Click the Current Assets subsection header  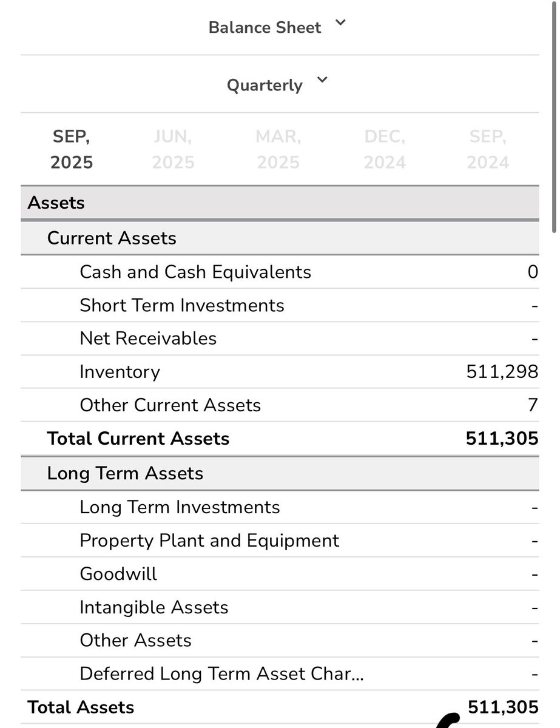(280, 238)
